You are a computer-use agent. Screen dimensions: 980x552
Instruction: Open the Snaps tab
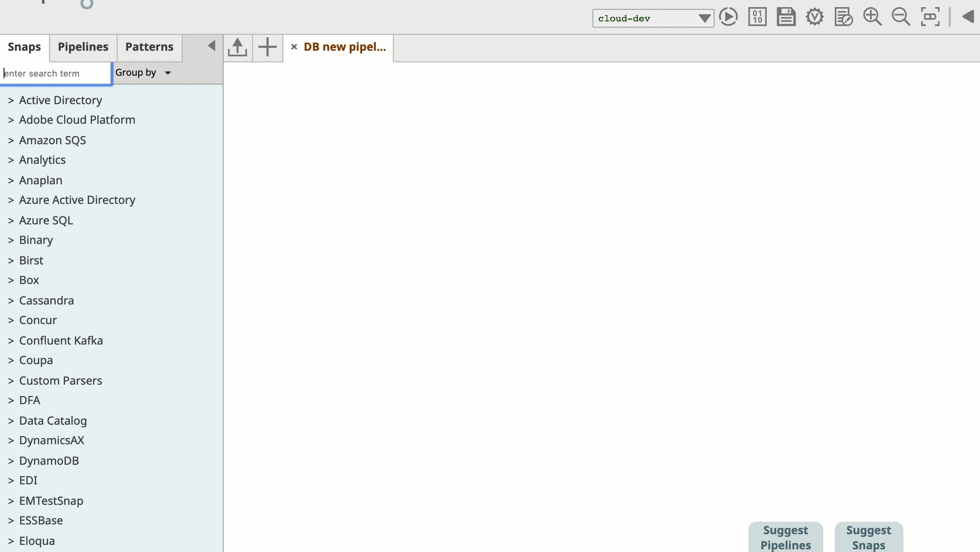24,46
